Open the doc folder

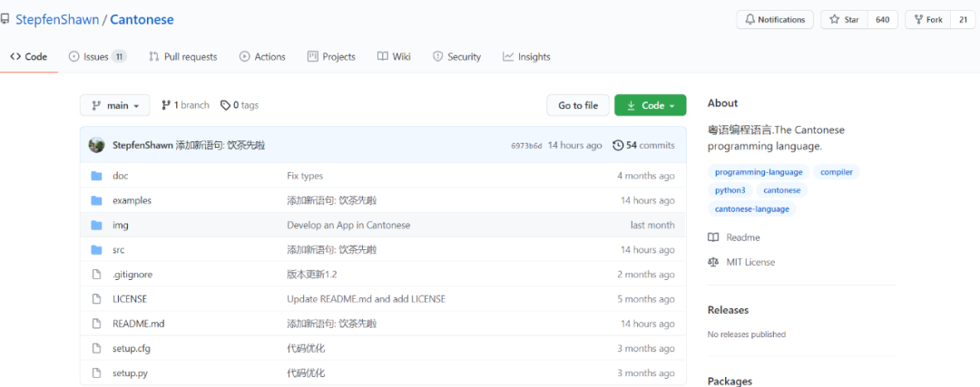pos(120,176)
